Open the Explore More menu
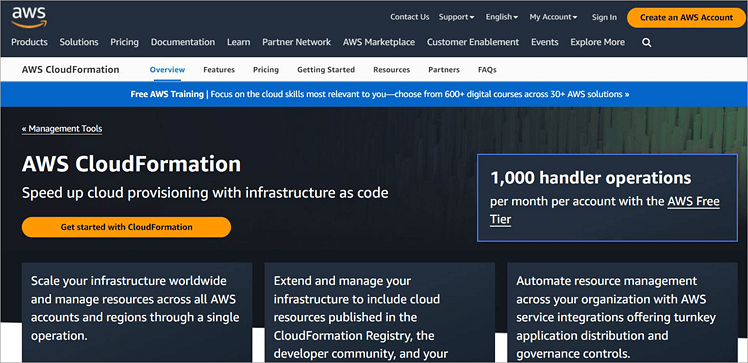This screenshot has height=363, width=748. pyautogui.click(x=597, y=42)
